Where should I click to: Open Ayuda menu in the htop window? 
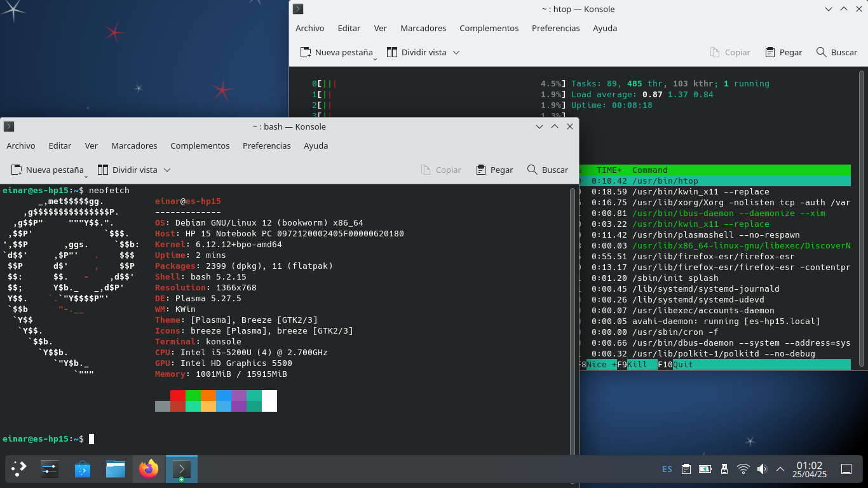[x=605, y=28]
